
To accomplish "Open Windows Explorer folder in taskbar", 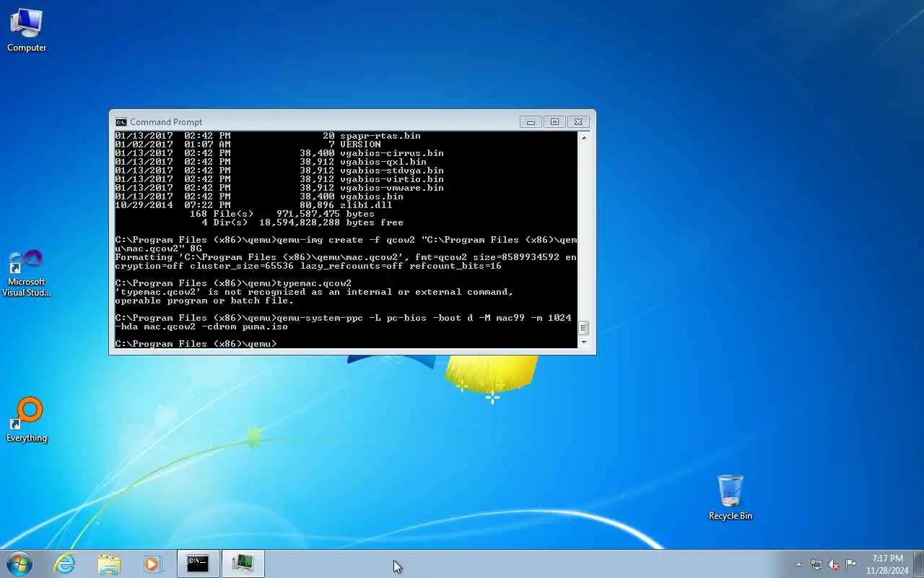I will coord(109,564).
